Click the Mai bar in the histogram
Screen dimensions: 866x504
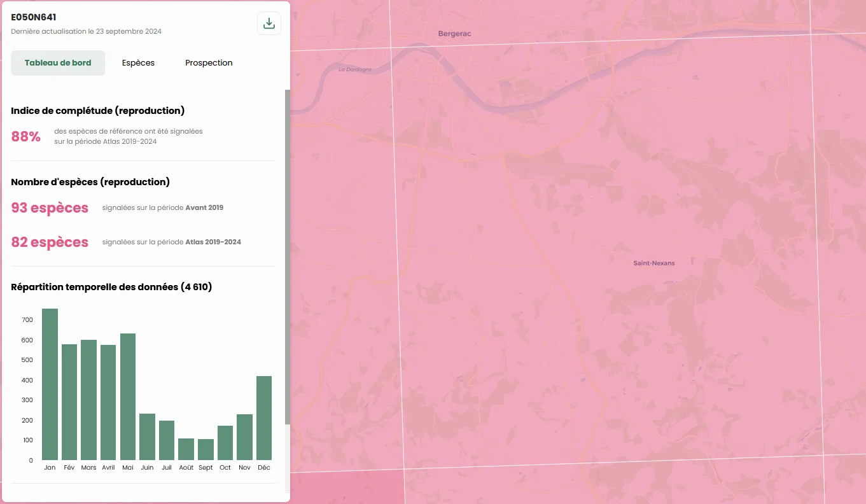[x=128, y=396]
